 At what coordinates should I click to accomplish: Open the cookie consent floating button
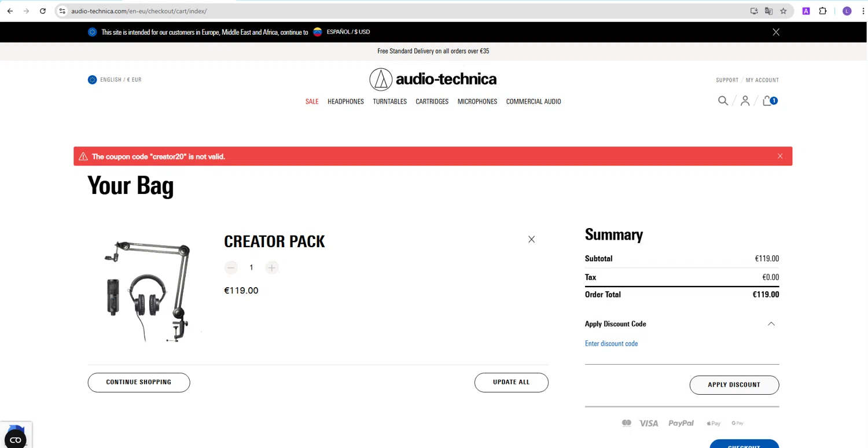pyautogui.click(x=16, y=440)
